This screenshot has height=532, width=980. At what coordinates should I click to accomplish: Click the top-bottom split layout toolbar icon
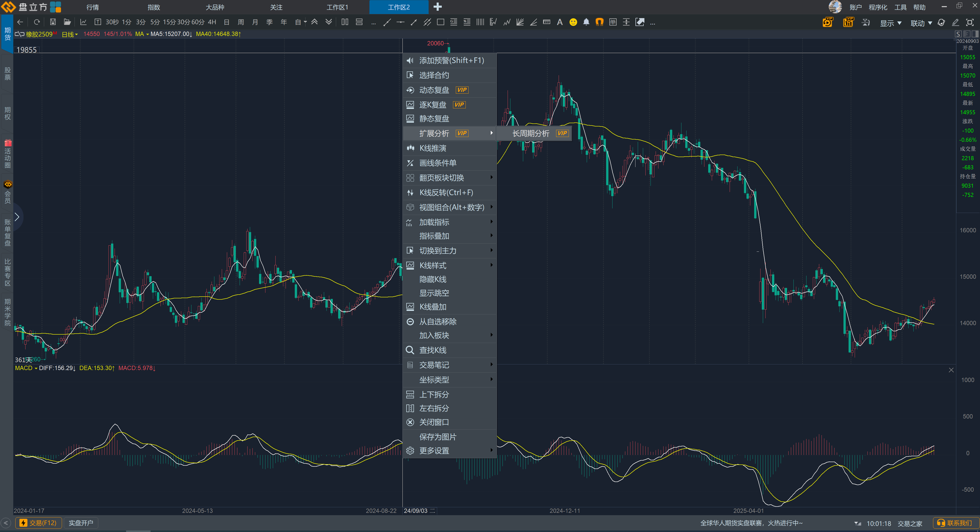pos(359,22)
